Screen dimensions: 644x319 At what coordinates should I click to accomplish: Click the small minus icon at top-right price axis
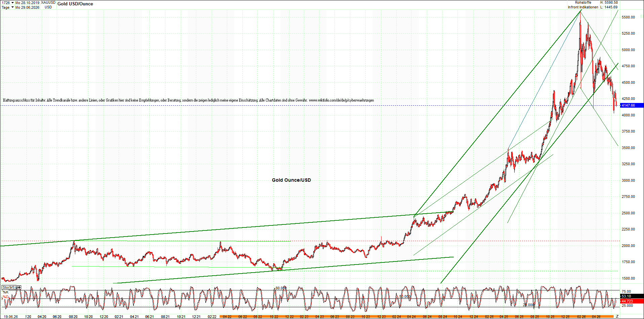tap(642, 16)
